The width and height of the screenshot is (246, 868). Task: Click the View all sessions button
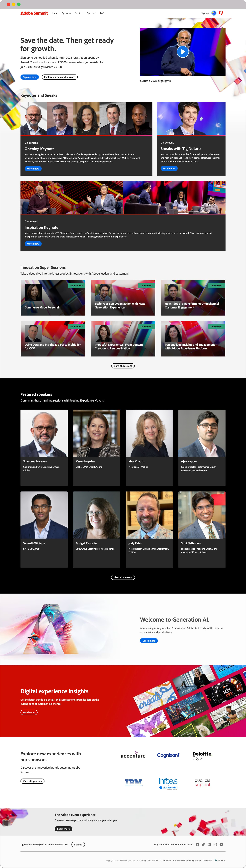(x=123, y=366)
